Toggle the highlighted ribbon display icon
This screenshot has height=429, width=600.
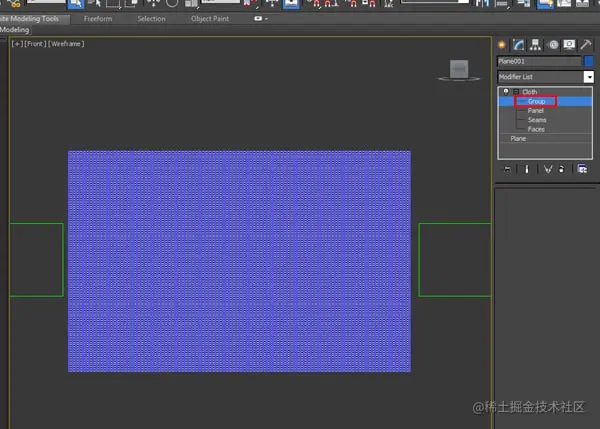pos(545,4)
